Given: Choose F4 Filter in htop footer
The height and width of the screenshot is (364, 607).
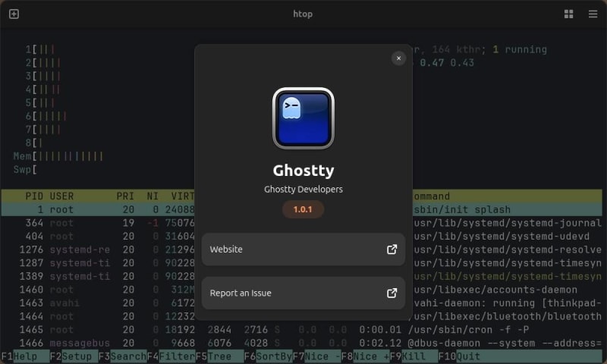Looking at the screenshot, I should click(171, 356).
